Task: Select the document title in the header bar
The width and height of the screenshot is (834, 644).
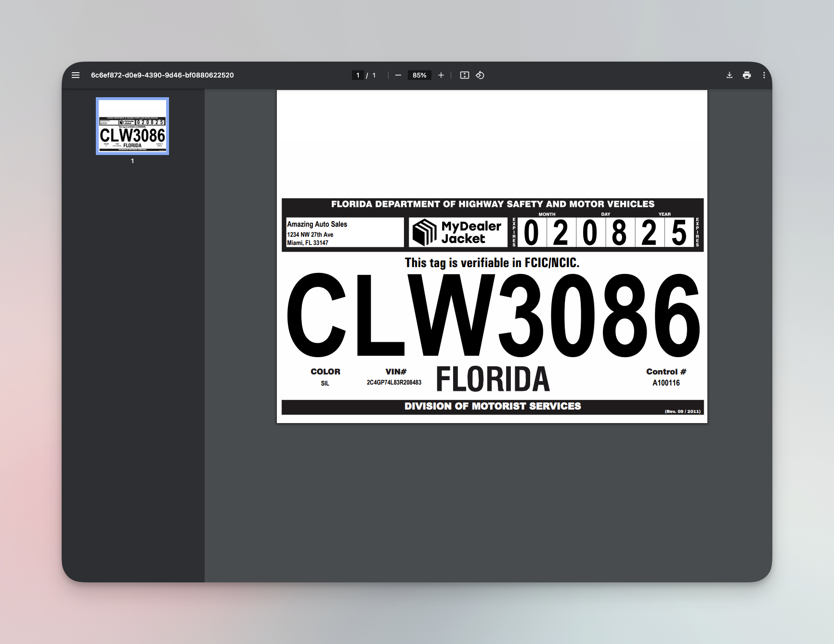Action: [162, 75]
